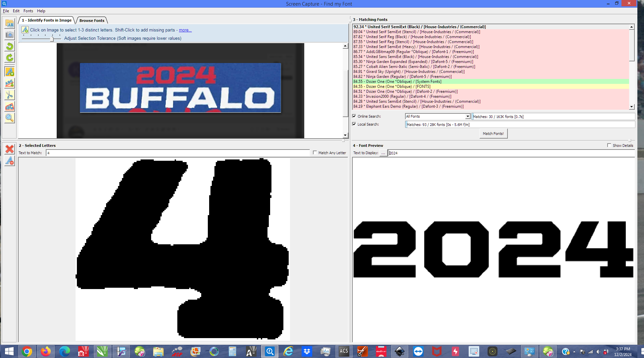This screenshot has width=644, height=358.
Task: Click in the Text to Match field
Action: pos(178,153)
